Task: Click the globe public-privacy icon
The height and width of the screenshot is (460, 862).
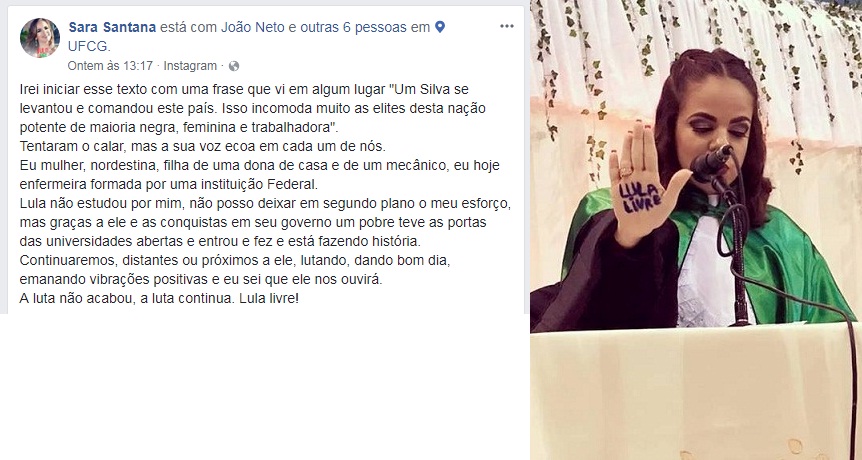Action: click(x=234, y=66)
